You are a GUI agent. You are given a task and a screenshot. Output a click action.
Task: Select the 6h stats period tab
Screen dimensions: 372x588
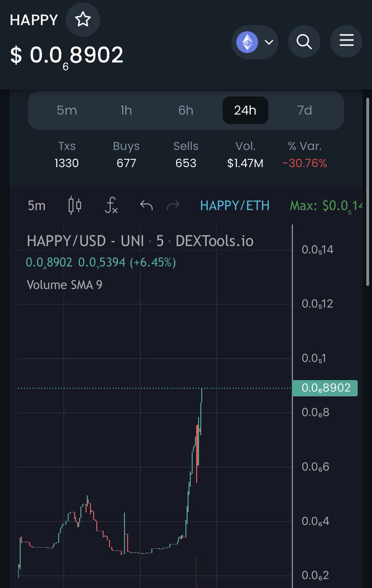[x=186, y=110]
